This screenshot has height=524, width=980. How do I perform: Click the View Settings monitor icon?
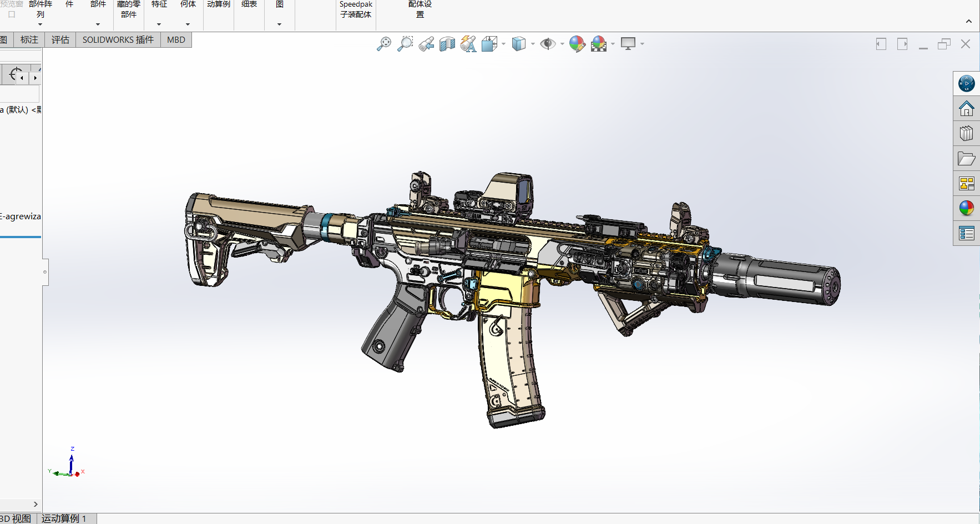pos(628,44)
